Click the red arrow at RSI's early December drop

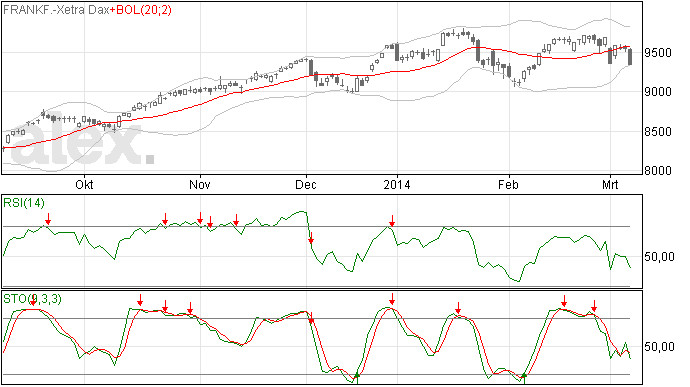coord(311,238)
